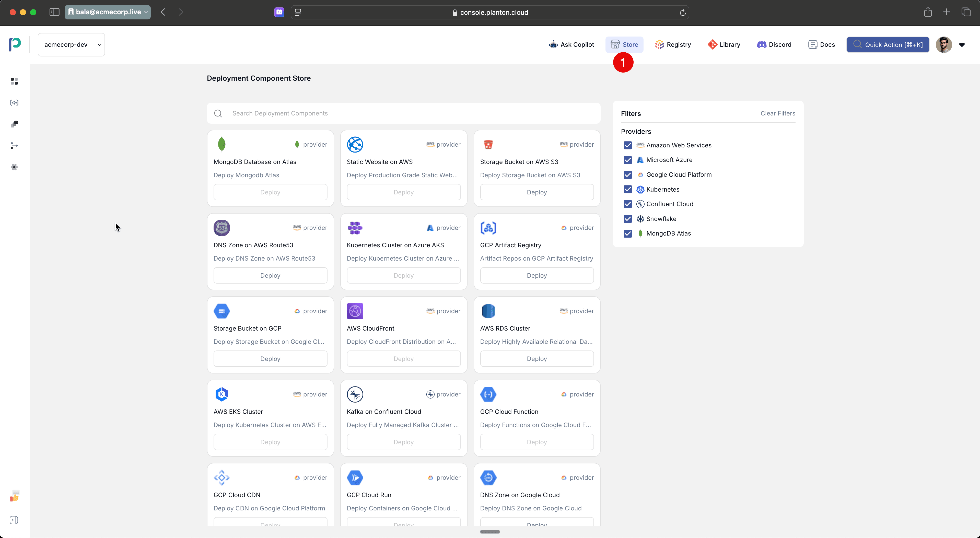Uncheck Google Cloud Platform filter

(628, 175)
